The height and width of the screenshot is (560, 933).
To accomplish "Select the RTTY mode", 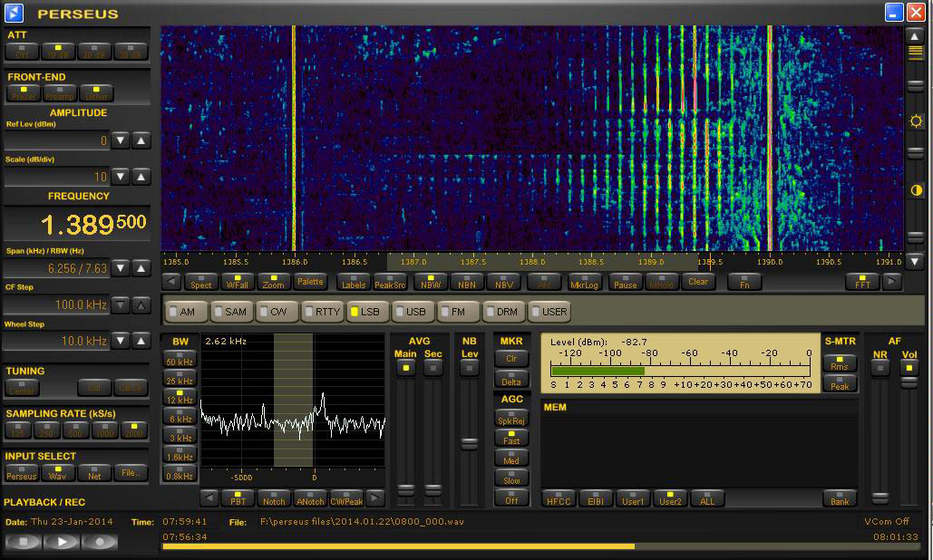I will 323,312.
